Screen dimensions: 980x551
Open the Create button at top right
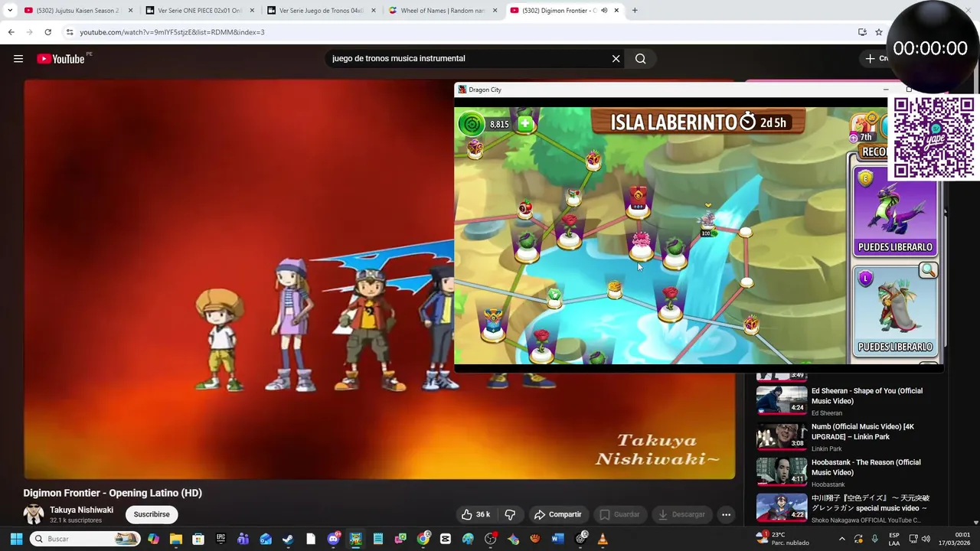[x=876, y=59]
